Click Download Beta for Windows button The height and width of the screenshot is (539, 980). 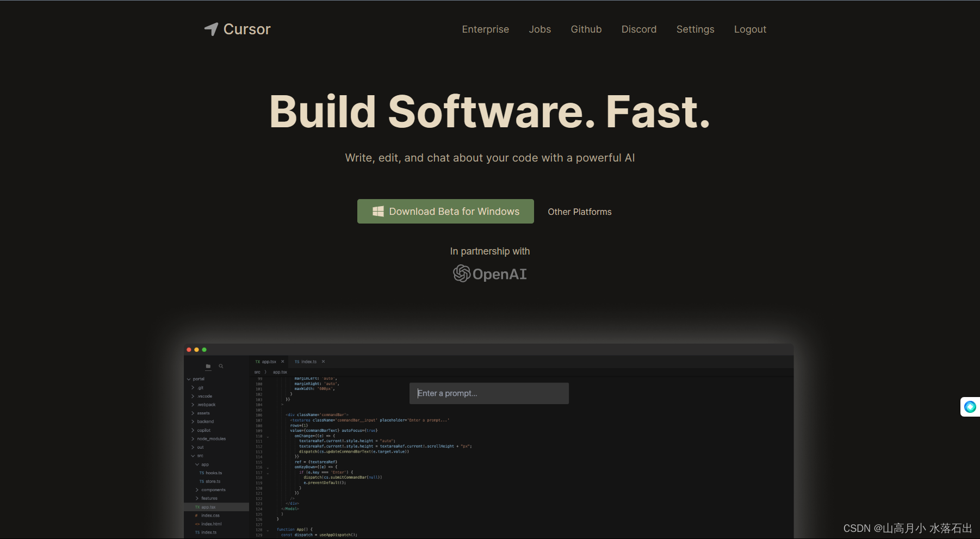[445, 211]
